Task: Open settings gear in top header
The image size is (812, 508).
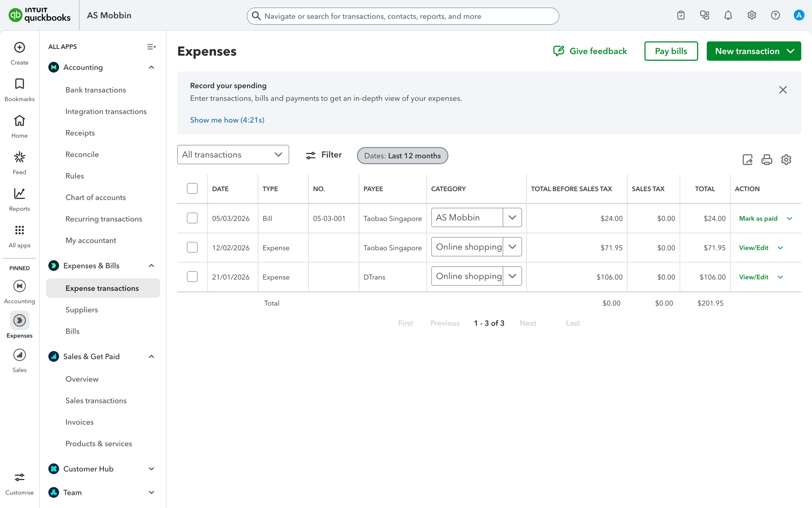Action: click(x=752, y=15)
